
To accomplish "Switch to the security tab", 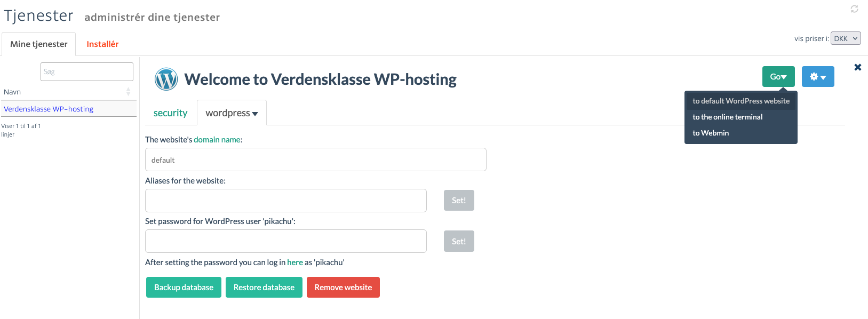I will click(x=170, y=113).
